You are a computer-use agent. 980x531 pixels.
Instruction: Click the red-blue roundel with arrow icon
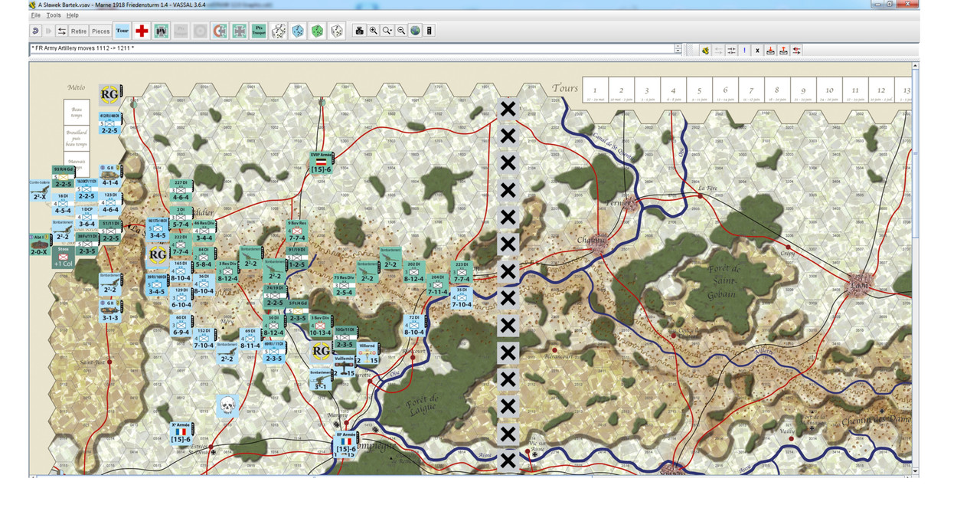point(220,31)
